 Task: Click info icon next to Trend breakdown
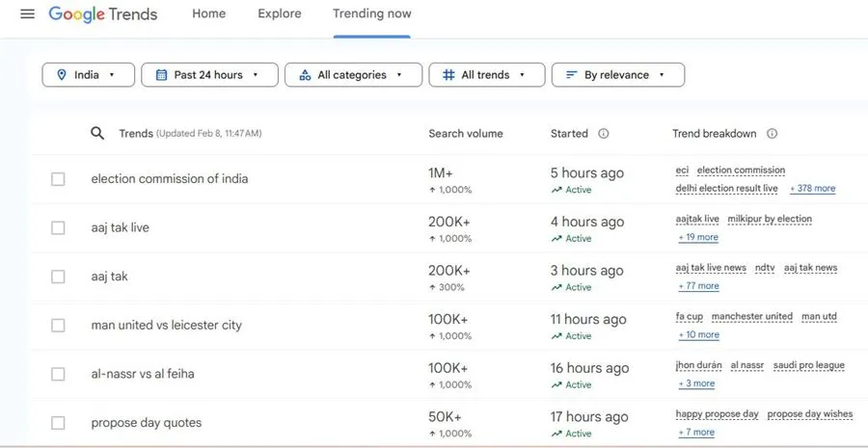[772, 134]
